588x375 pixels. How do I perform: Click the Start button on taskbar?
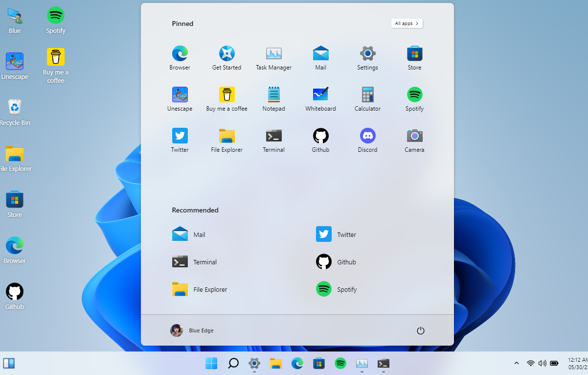pyautogui.click(x=211, y=363)
